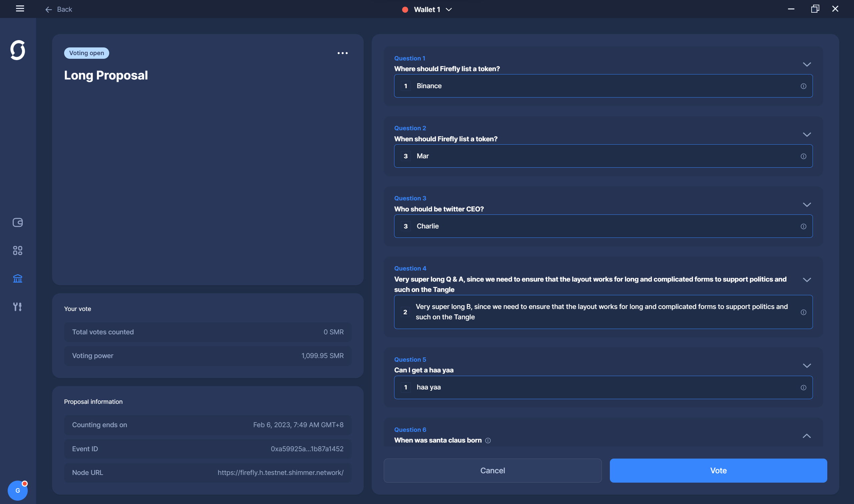Show info about the santa claus question
The image size is (854, 504).
488,440
